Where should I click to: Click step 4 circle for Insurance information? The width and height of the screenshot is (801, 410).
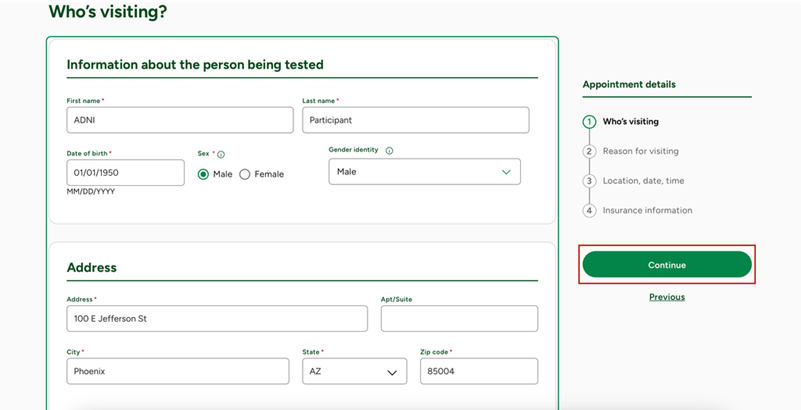[x=590, y=211]
